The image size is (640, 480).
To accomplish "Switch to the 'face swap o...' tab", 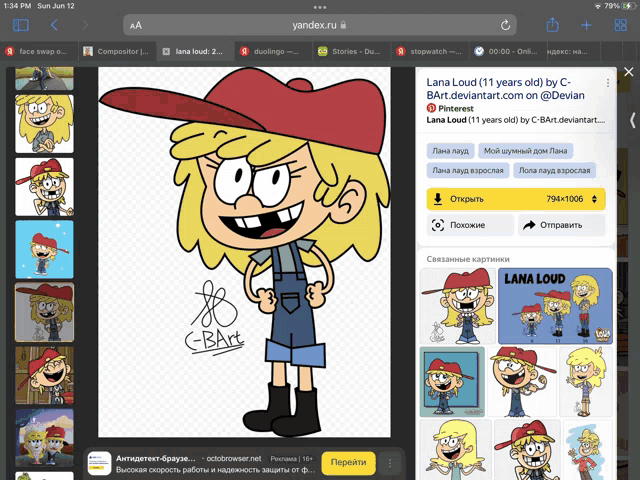I will 40,51.
